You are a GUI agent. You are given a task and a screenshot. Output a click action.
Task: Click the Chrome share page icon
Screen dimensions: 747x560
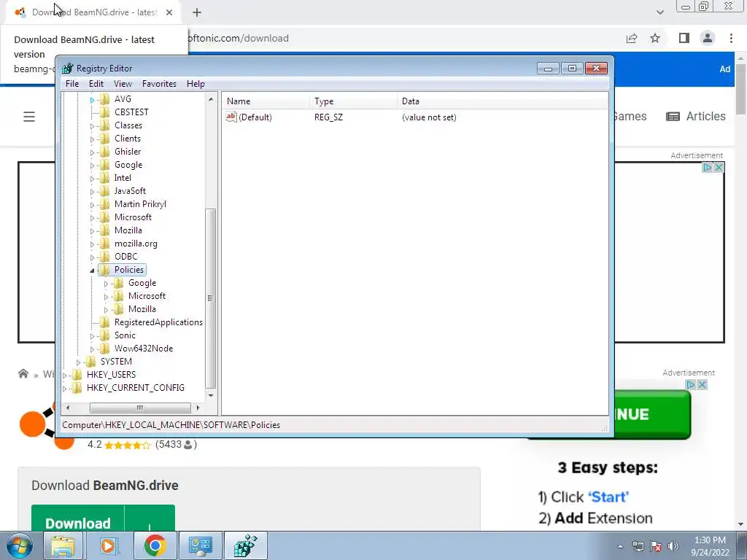632,38
